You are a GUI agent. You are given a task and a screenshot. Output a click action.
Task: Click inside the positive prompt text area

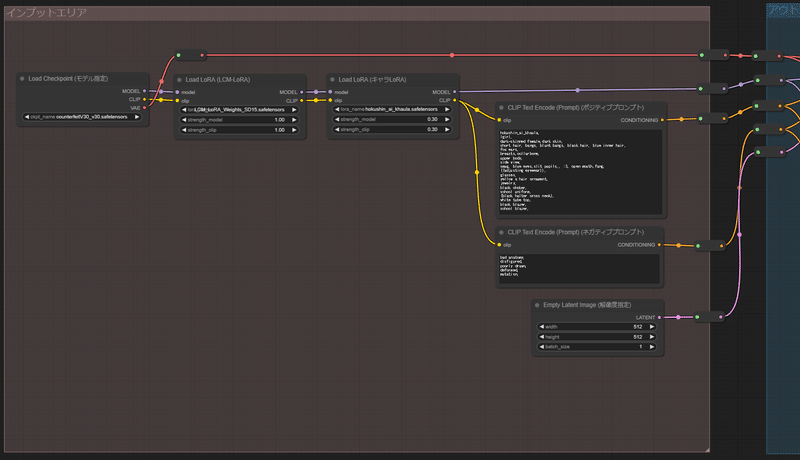pos(580,172)
